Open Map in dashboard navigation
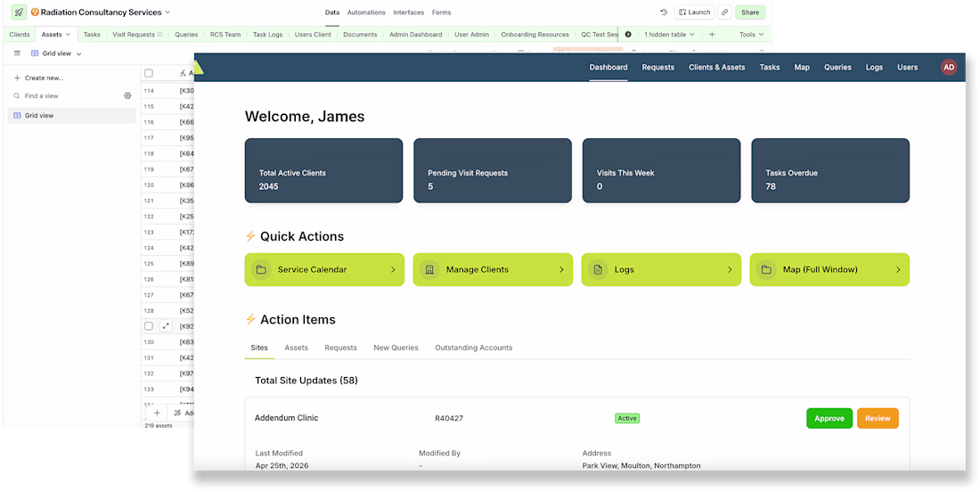 tap(802, 68)
